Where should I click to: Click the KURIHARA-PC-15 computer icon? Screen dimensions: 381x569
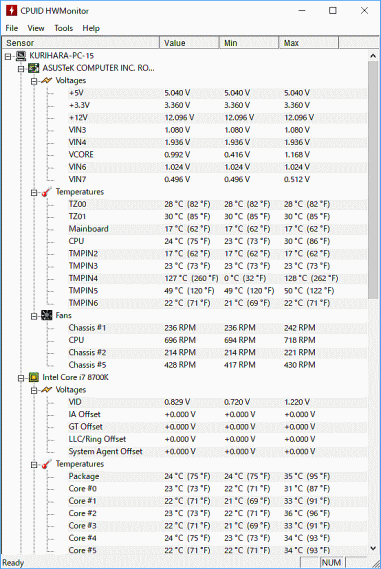pos(21,56)
